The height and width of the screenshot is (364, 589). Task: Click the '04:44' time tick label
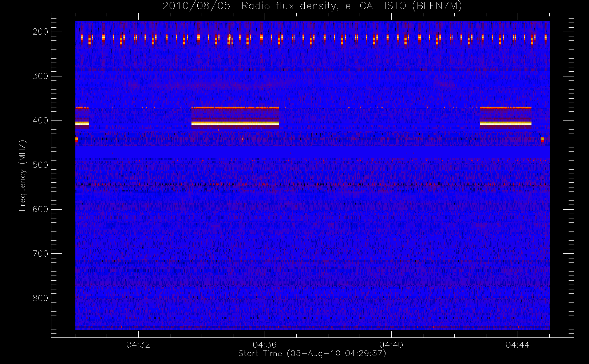coord(517,345)
